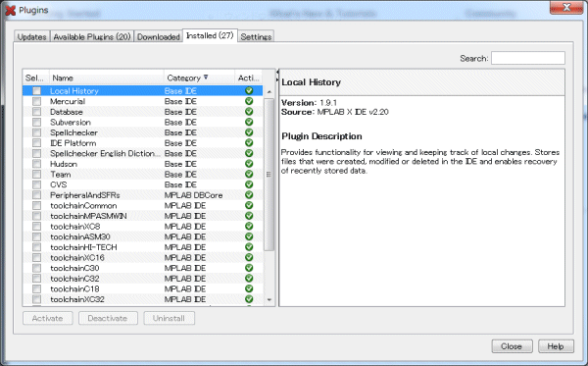Image resolution: width=588 pixels, height=366 pixels.
Task: Select the toolchainHI-TECH row
Action: [x=142, y=247]
